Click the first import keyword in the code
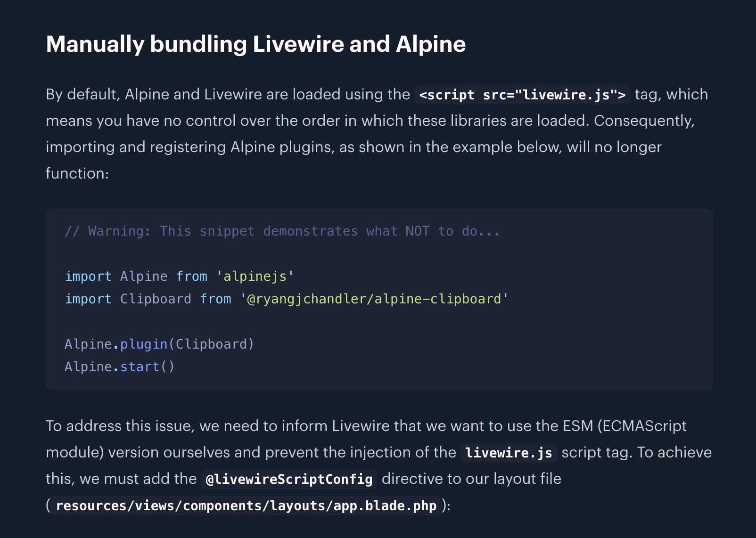Screen dimensions: 756x538 88,276
